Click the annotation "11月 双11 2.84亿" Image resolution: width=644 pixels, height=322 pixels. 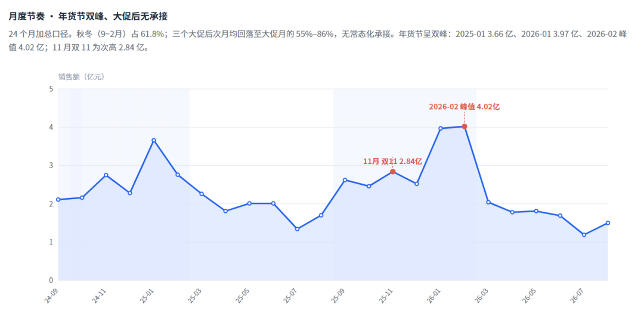coord(392,162)
